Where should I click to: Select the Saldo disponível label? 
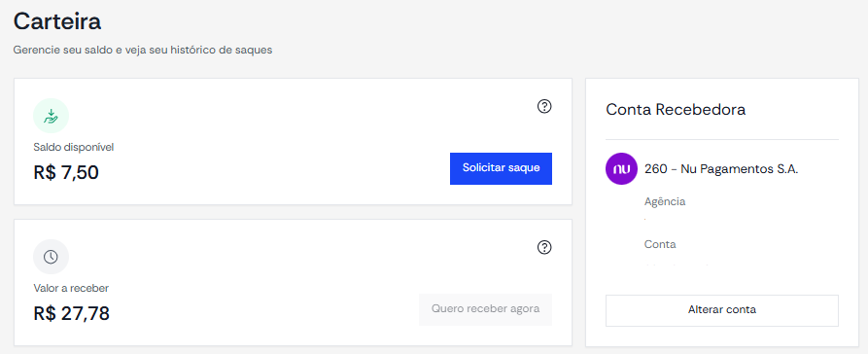74,148
